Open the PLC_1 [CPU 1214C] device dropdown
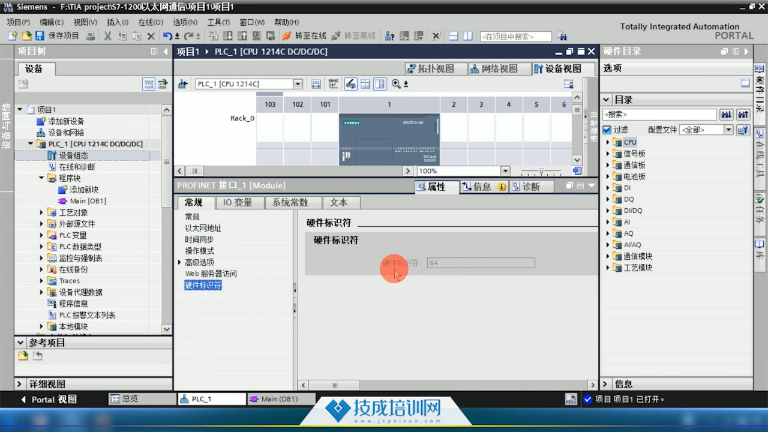 point(298,84)
